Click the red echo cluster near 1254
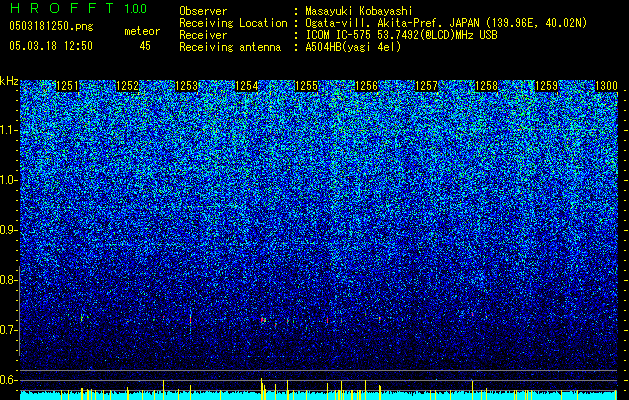Image resolution: width=629 pixels, height=400 pixels. (263, 320)
